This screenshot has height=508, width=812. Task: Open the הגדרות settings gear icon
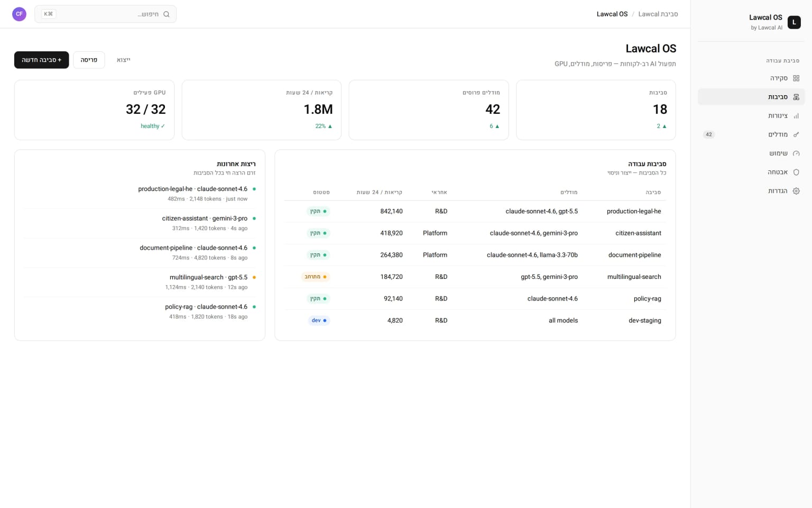[x=796, y=191]
